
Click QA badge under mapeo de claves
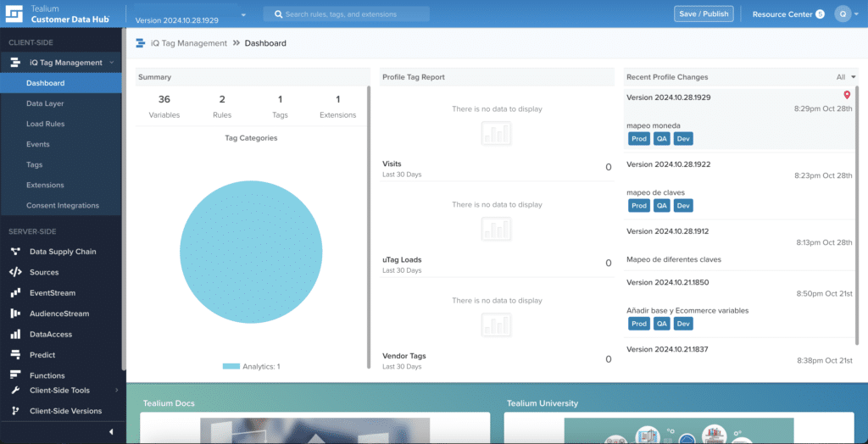tap(661, 205)
